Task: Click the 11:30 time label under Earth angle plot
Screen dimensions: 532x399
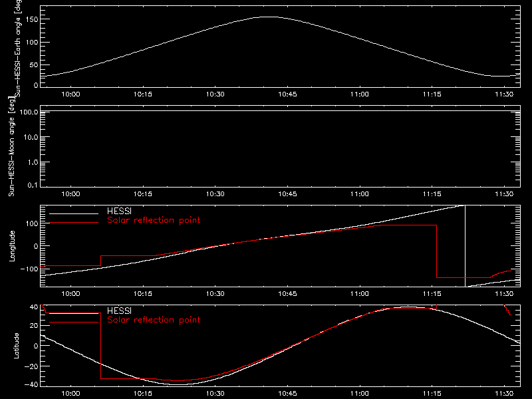Action: point(504,94)
